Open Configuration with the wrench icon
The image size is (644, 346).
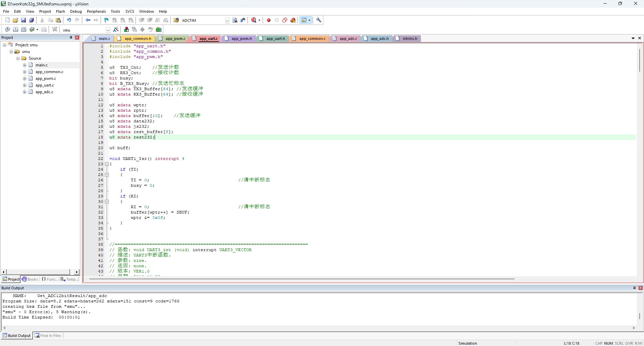pyautogui.click(x=319, y=20)
